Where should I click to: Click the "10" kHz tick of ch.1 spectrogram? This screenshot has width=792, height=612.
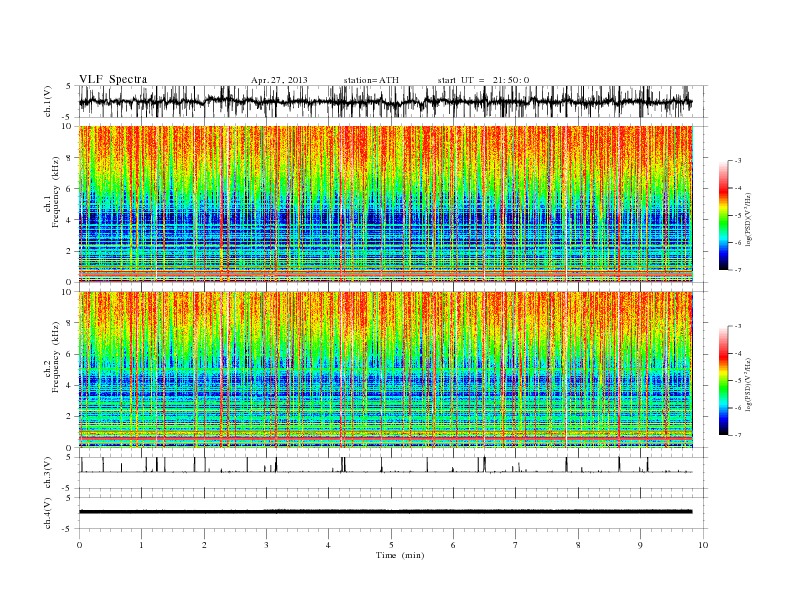pos(67,126)
